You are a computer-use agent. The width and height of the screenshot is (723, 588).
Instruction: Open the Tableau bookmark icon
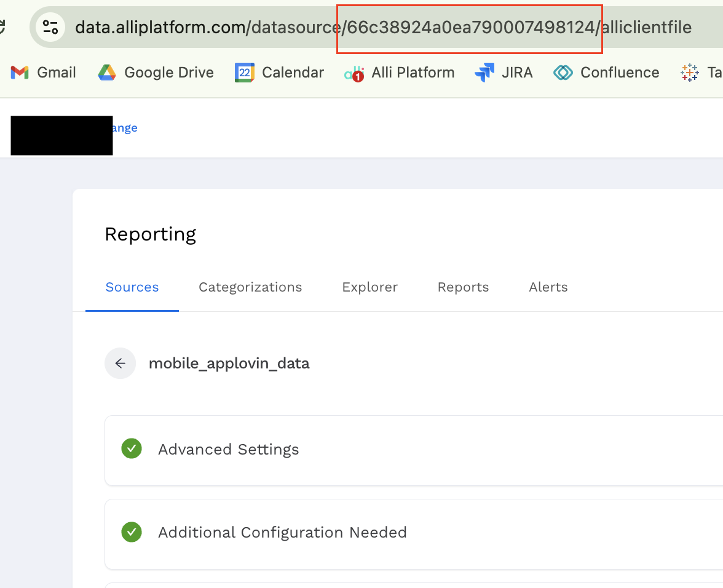[x=690, y=73]
